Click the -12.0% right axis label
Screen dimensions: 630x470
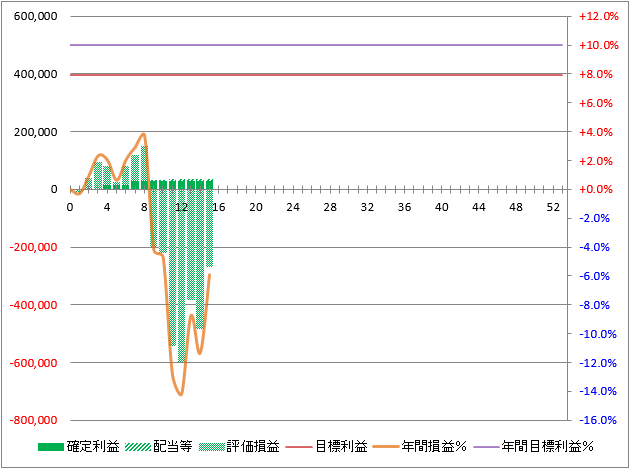point(598,363)
